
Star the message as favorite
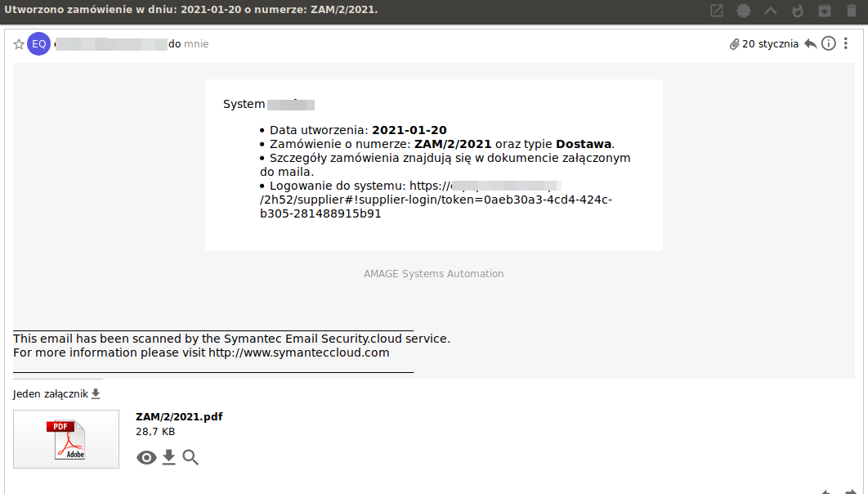[18, 43]
